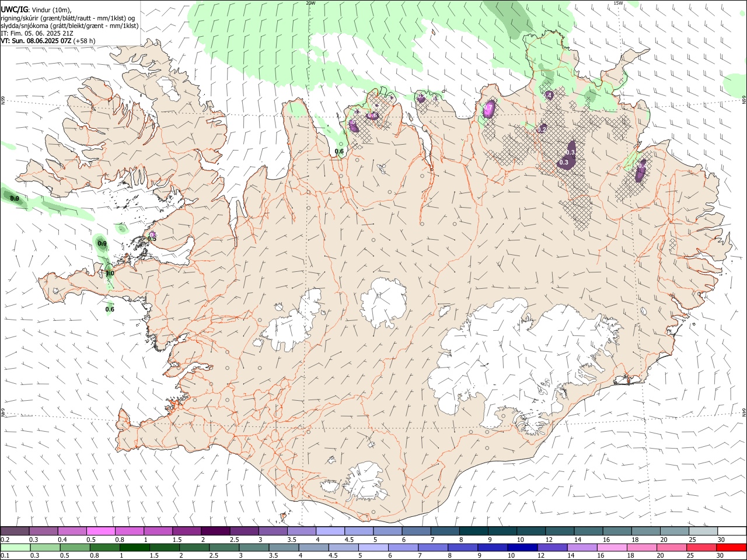
Task: Pick the dark green 1 swatch, lower legend row
Action: 134,547
